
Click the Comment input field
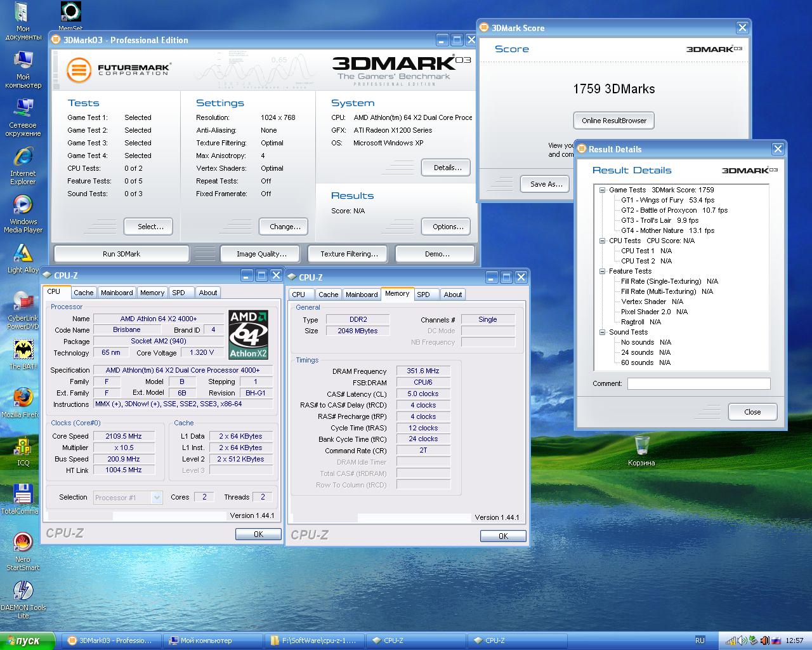click(x=698, y=383)
